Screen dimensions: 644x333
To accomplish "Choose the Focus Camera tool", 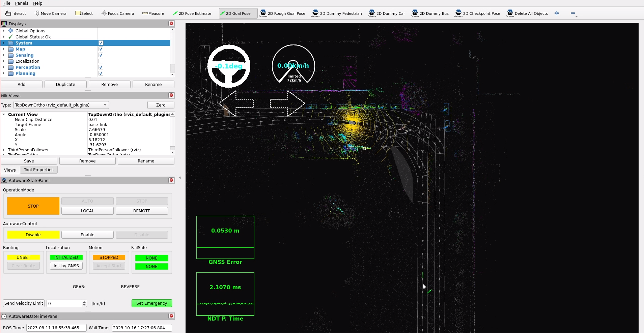I will [118, 13].
